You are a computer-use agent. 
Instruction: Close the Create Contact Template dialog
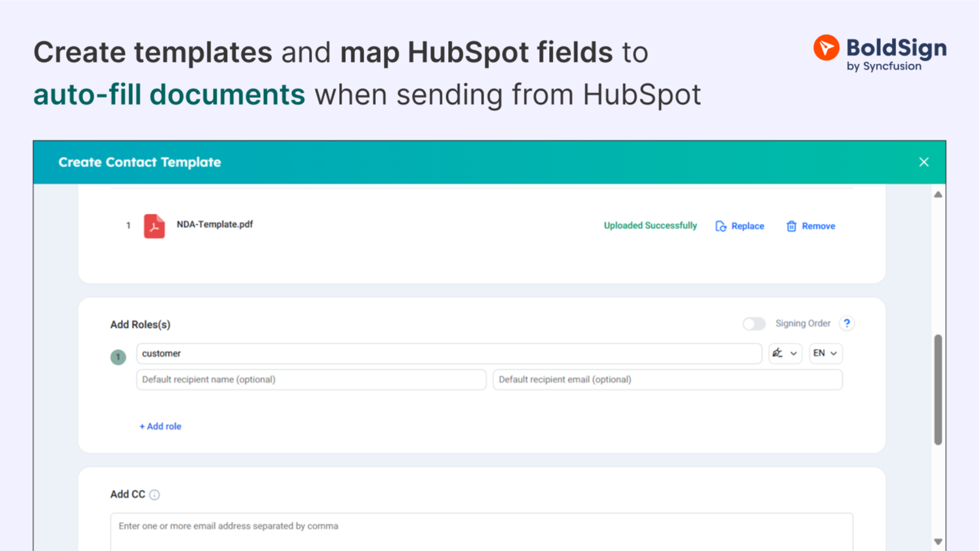click(x=924, y=162)
